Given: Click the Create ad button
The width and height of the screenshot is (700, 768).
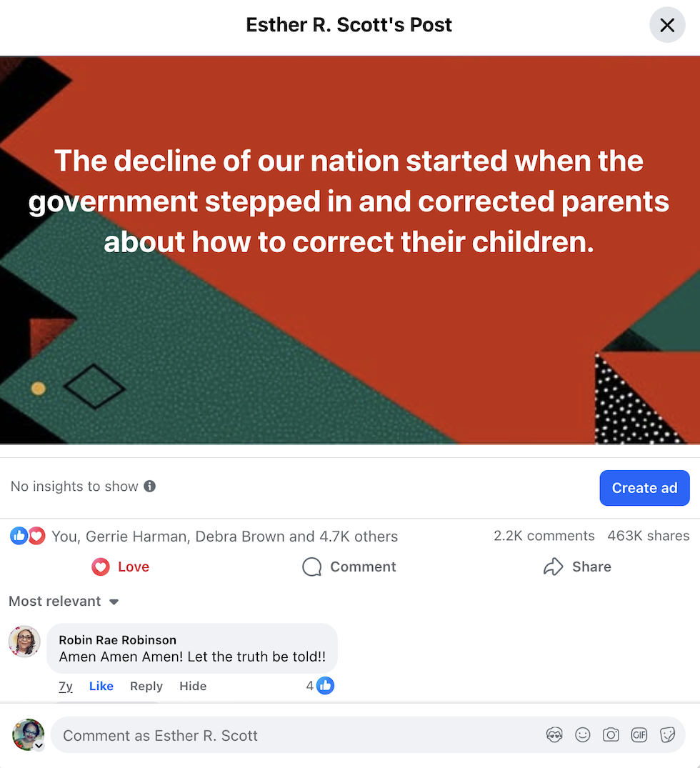Looking at the screenshot, I should point(645,488).
